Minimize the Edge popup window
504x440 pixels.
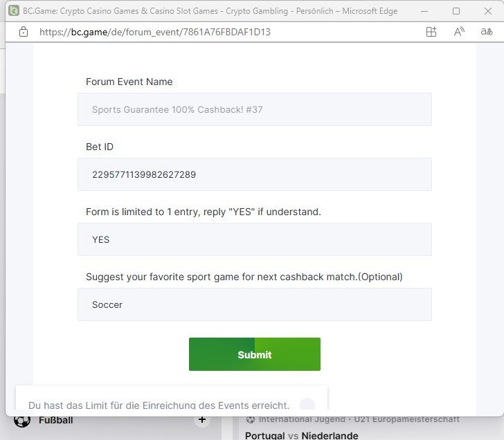tap(424, 11)
